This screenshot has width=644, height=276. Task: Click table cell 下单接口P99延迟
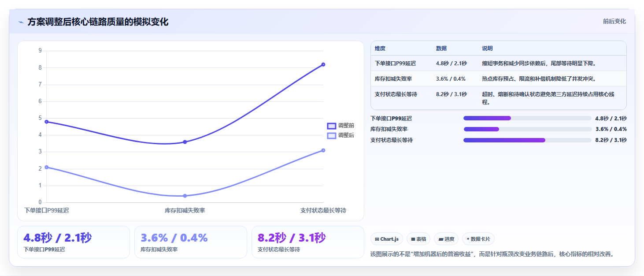(396, 63)
